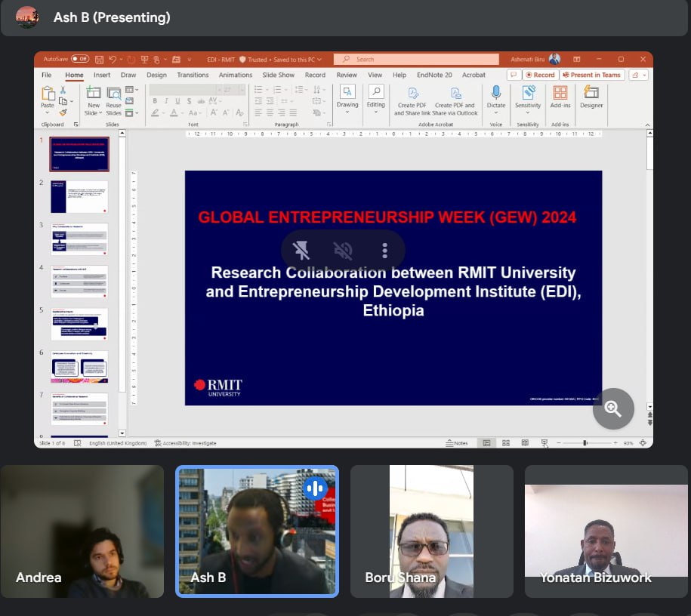The width and height of the screenshot is (691, 616).
Task: Collapse the ribbon with the chevron
Action: click(647, 125)
